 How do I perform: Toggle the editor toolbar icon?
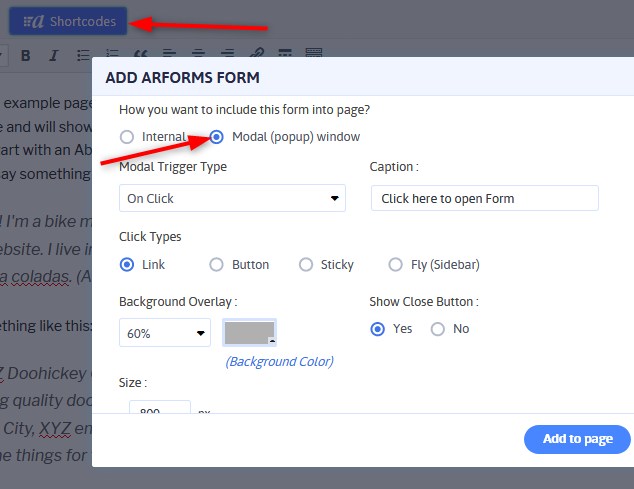click(x=314, y=53)
